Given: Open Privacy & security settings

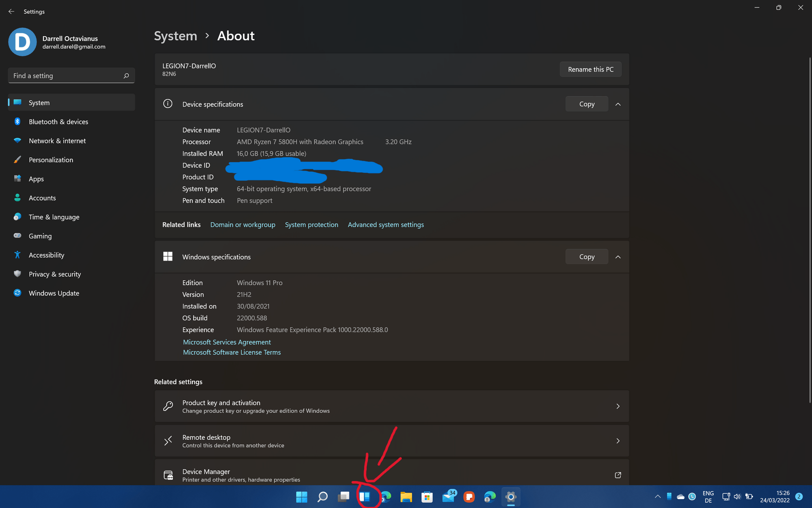Looking at the screenshot, I should pyautogui.click(x=71, y=274).
